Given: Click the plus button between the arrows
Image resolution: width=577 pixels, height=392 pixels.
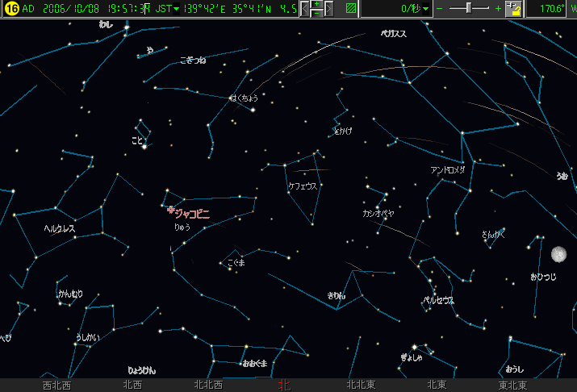Looking at the screenshot, I should pyautogui.click(x=316, y=5).
